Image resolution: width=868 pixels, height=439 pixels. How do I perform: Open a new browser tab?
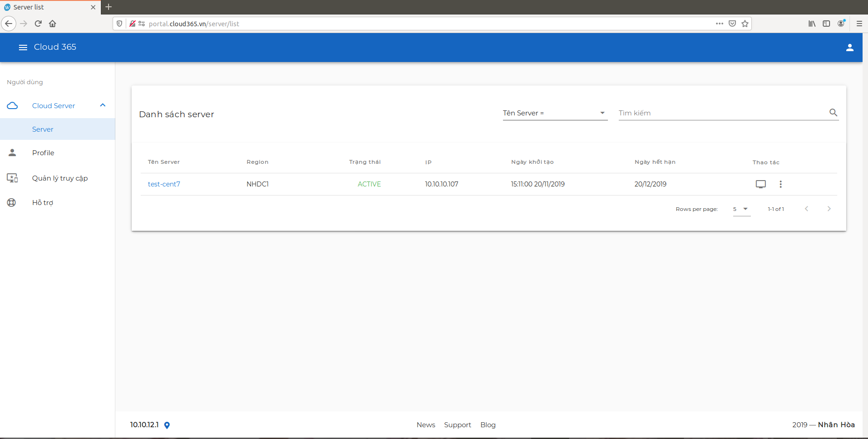click(x=109, y=7)
